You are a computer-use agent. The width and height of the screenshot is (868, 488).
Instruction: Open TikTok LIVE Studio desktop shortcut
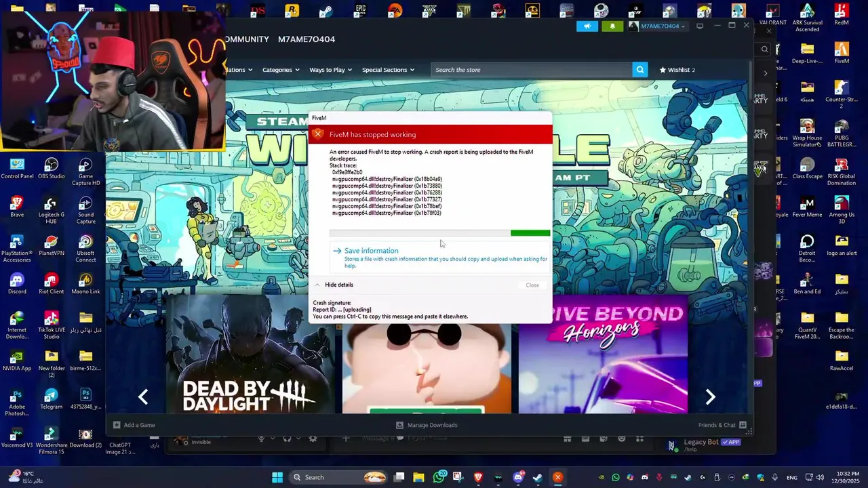click(52, 325)
